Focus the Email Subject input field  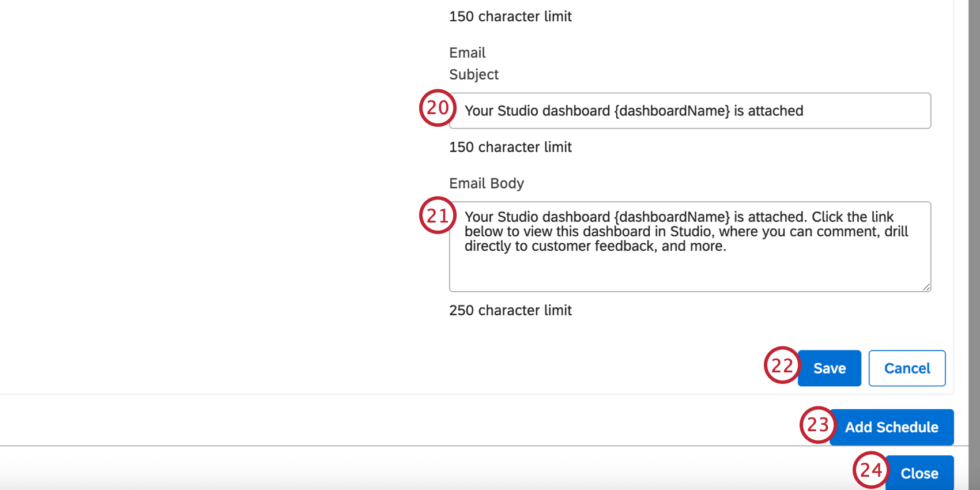[x=689, y=111]
